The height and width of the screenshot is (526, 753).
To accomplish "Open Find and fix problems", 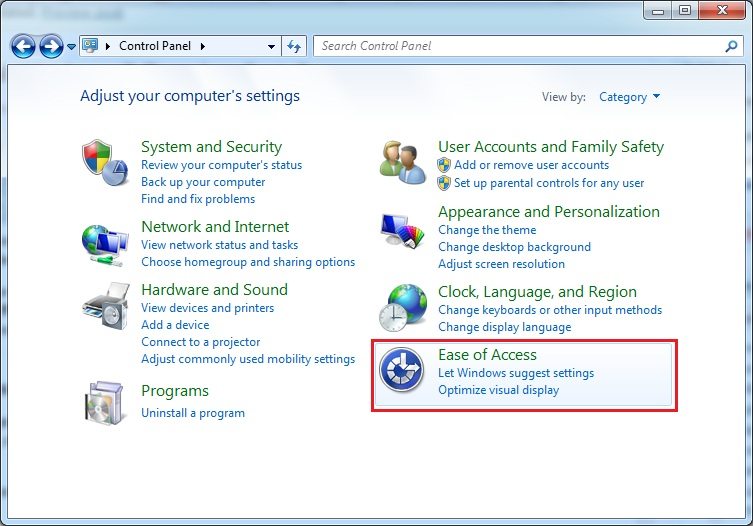I will [198, 199].
